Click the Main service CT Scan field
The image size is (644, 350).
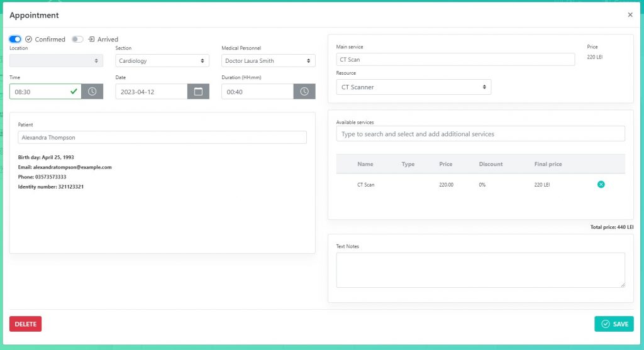click(x=455, y=60)
